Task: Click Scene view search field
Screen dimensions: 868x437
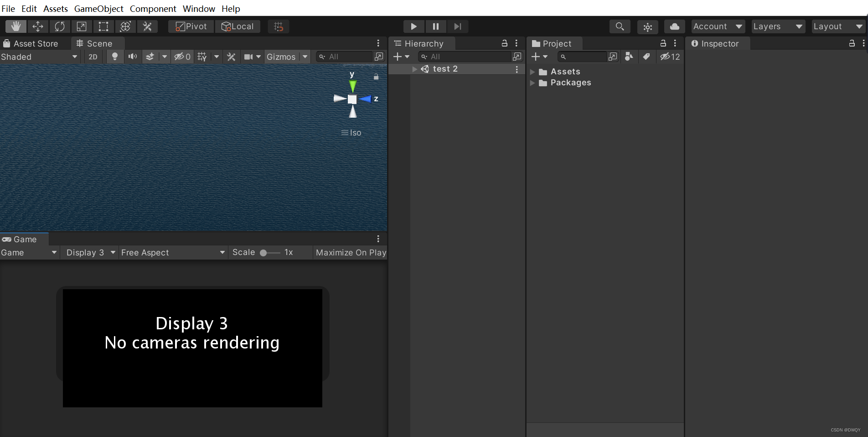Action: click(x=345, y=57)
